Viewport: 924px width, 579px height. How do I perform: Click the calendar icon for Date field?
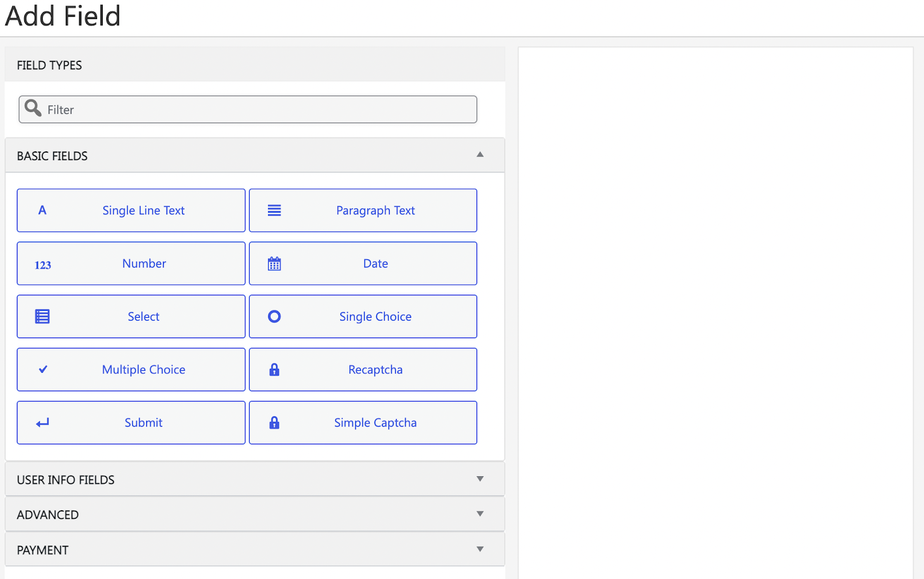pyautogui.click(x=274, y=264)
